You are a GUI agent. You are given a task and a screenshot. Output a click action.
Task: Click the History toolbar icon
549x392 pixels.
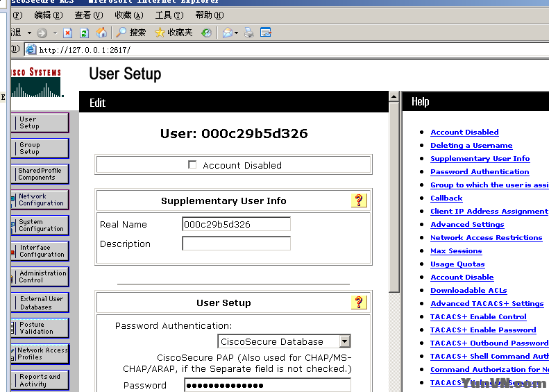206,33
